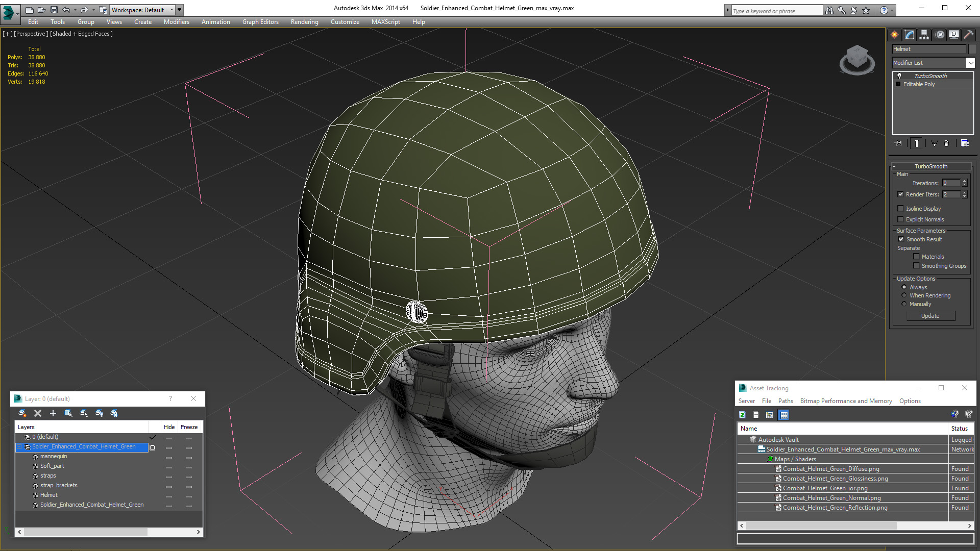Screen dimensions: 980x551
Task: Click the object color swatch beside Helmet
Action: pyautogui.click(x=972, y=49)
